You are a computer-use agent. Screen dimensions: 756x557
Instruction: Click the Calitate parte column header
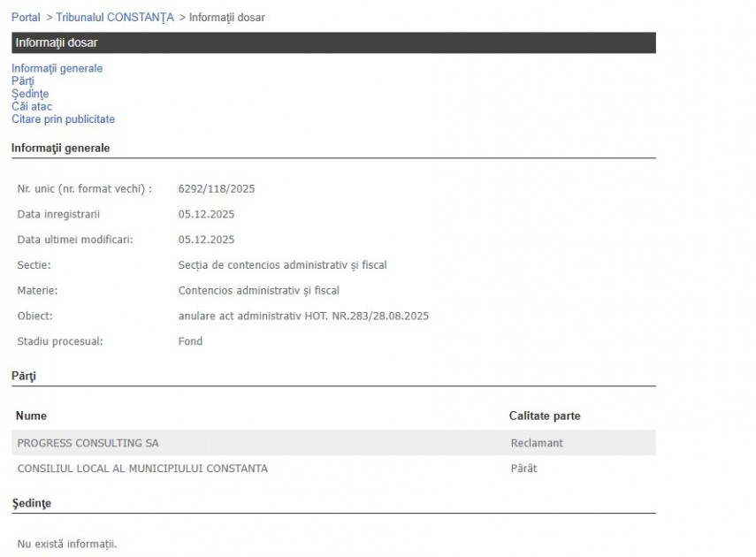[545, 416]
